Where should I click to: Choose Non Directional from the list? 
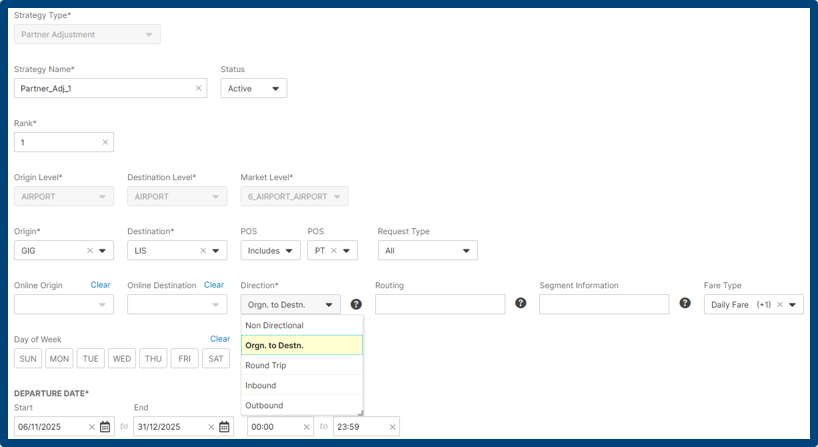coord(302,325)
